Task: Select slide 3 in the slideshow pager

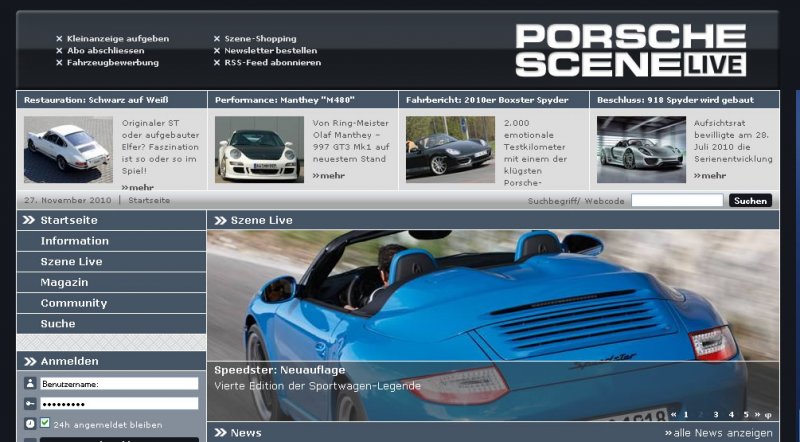Action: click(716, 414)
